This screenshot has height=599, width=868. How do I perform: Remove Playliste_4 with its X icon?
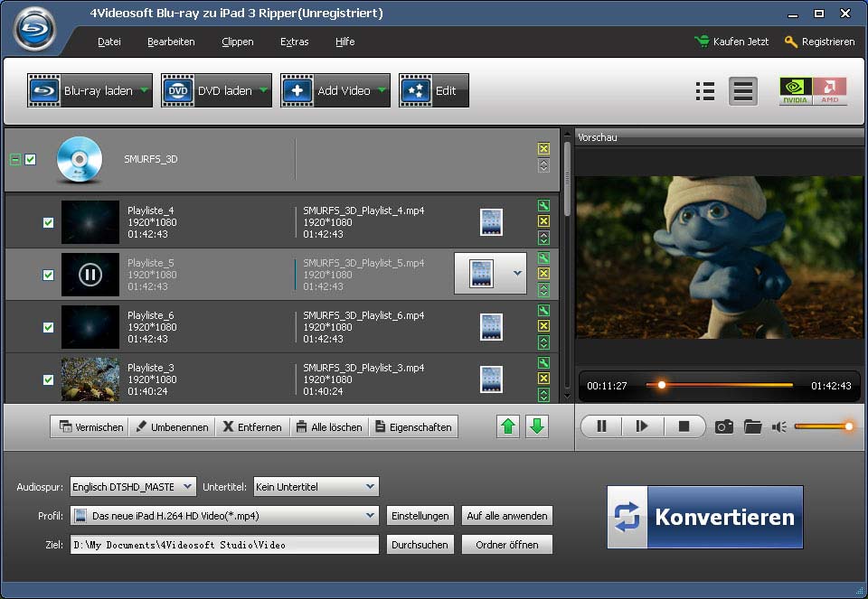coord(543,220)
